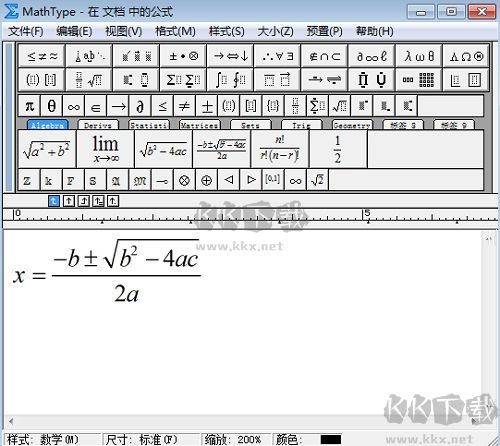This screenshot has width=500, height=446.
Task: Open the fraction and radical templates palette
Action: click(x=89, y=79)
